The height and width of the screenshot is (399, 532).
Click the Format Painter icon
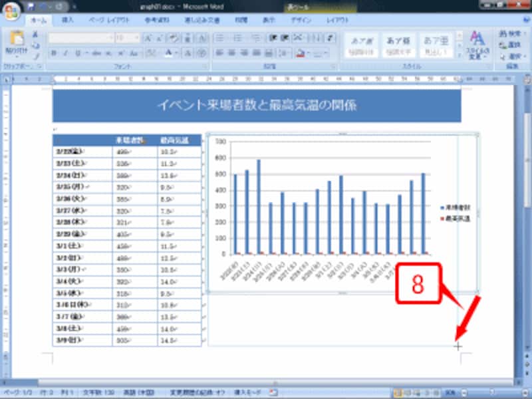click(35, 57)
